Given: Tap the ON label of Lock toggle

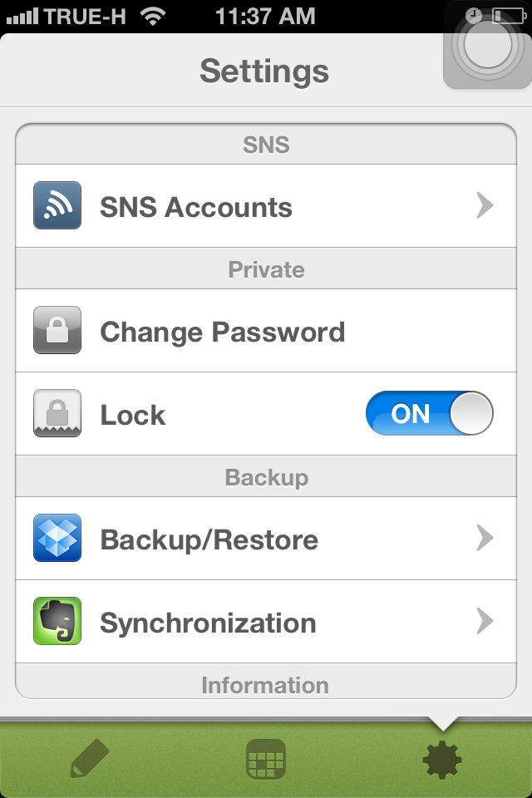Looking at the screenshot, I should [x=411, y=413].
